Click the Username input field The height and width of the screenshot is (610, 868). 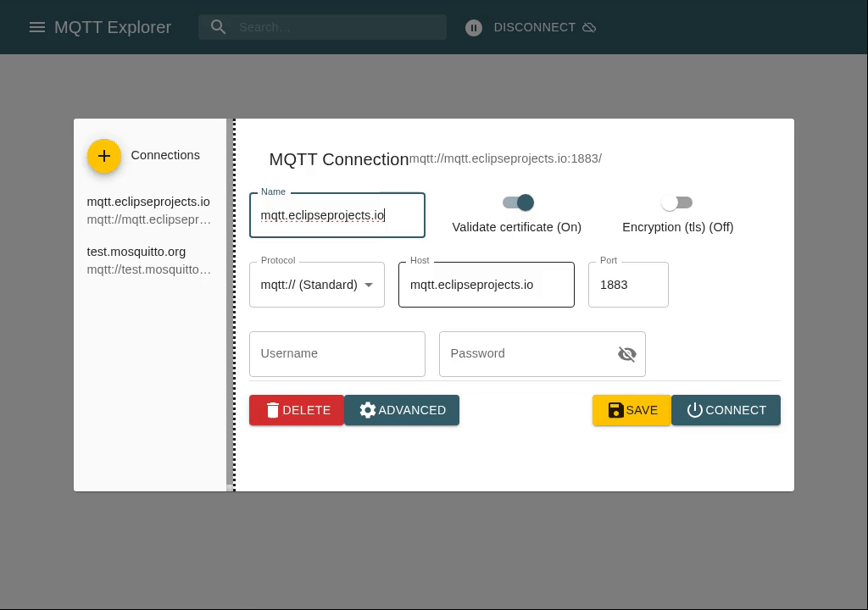337,353
